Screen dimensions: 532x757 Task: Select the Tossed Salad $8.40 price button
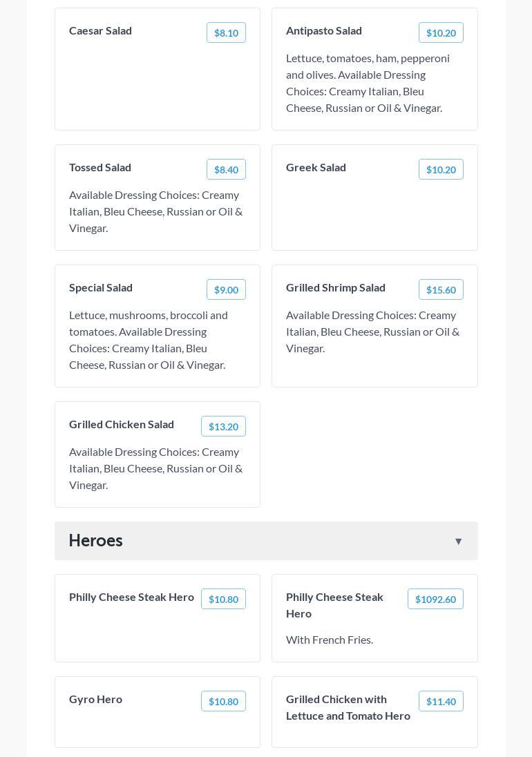[x=226, y=169]
